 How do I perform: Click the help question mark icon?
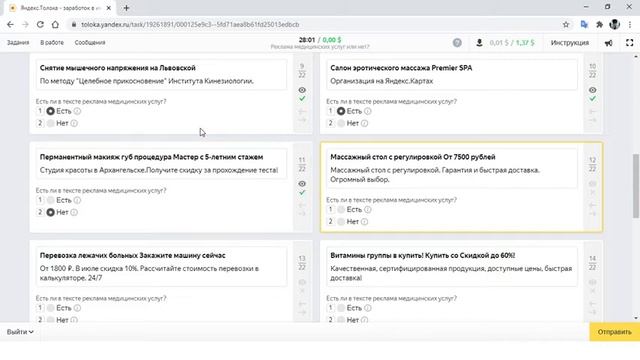(457, 42)
